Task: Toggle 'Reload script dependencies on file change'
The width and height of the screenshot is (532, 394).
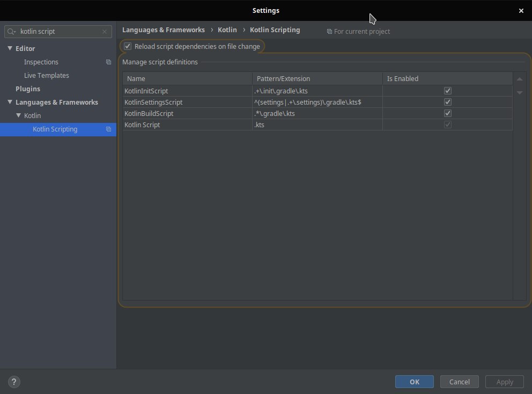Action: (128, 46)
